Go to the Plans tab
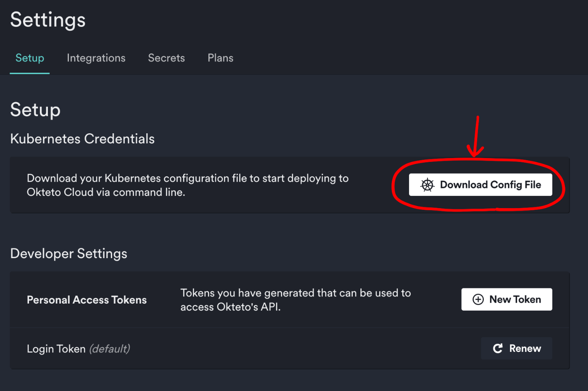This screenshot has height=391, width=588. [x=220, y=58]
